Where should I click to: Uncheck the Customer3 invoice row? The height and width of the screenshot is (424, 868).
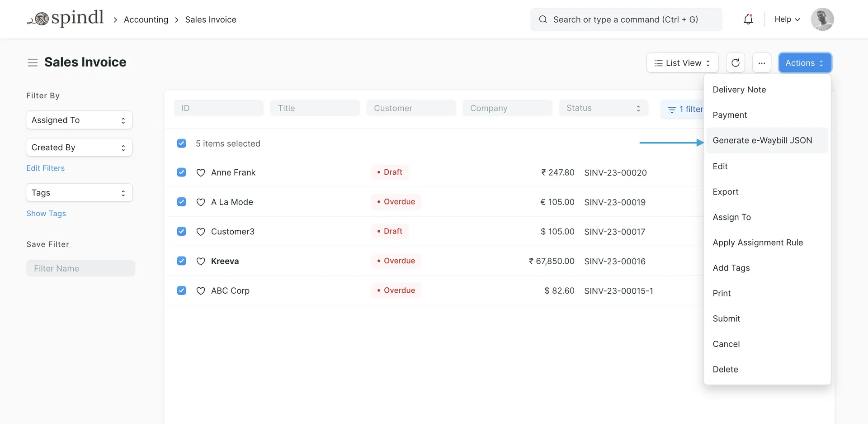point(182,231)
